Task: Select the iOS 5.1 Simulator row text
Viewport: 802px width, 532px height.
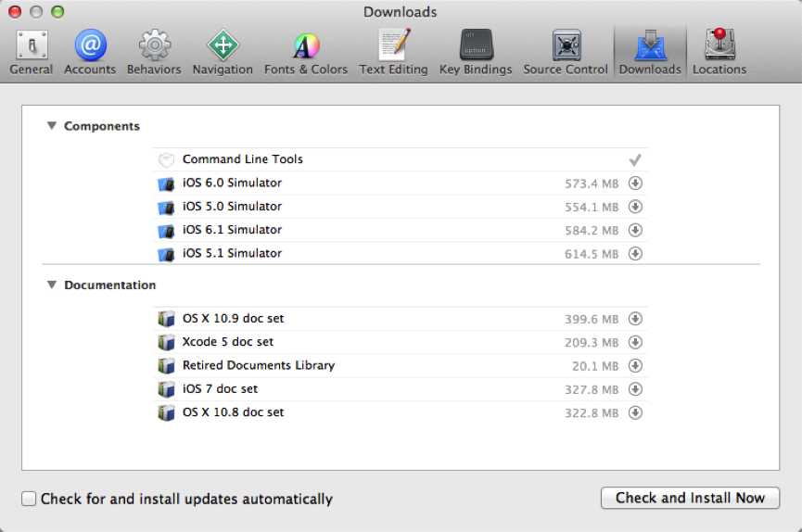Action: click(x=232, y=253)
